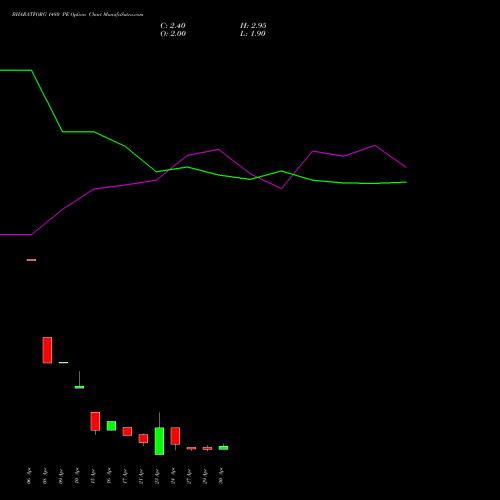Click the high price H: 2.95 label

click(x=253, y=26)
